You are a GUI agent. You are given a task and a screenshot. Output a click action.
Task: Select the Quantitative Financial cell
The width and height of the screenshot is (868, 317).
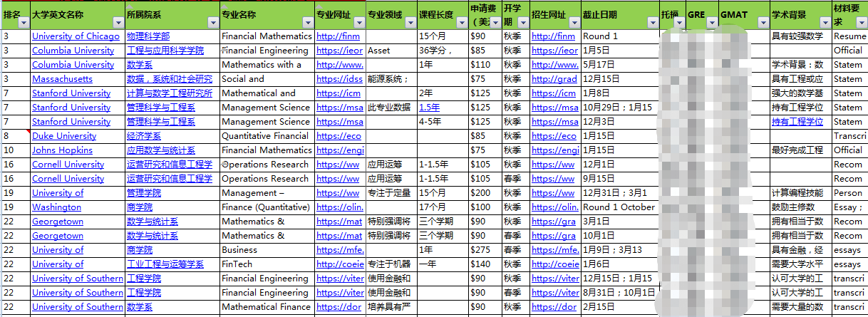pos(267,136)
